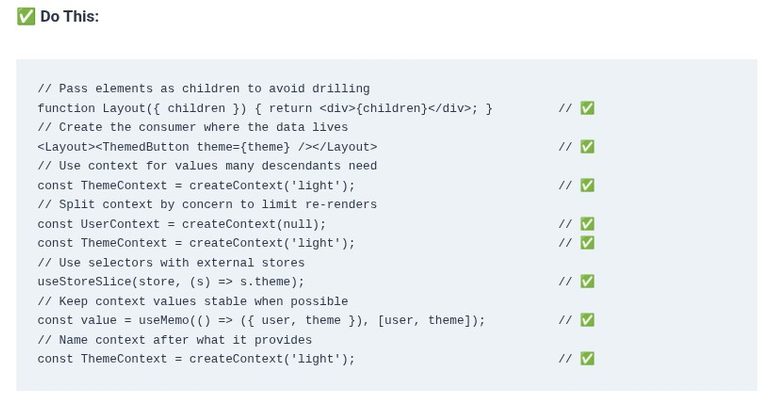Viewport: 768px width, 404px height.
Task: Click the function Layout code line
Action: (x=265, y=108)
